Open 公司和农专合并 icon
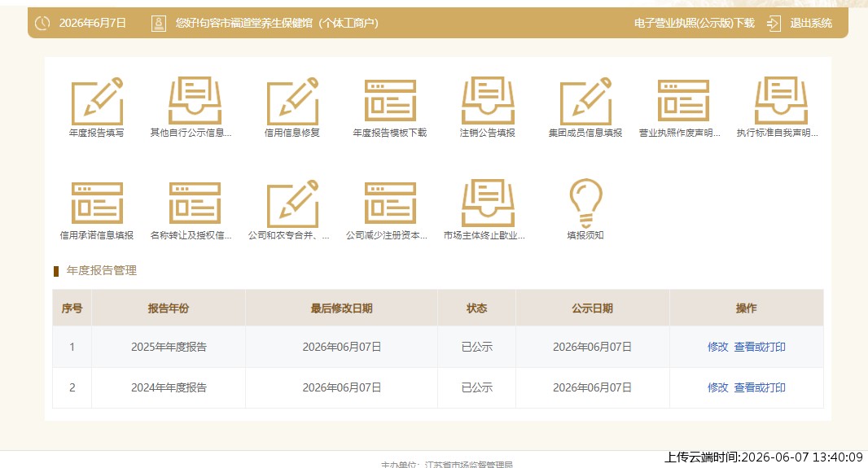The image size is (868, 468). pyautogui.click(x=292, y=203)
